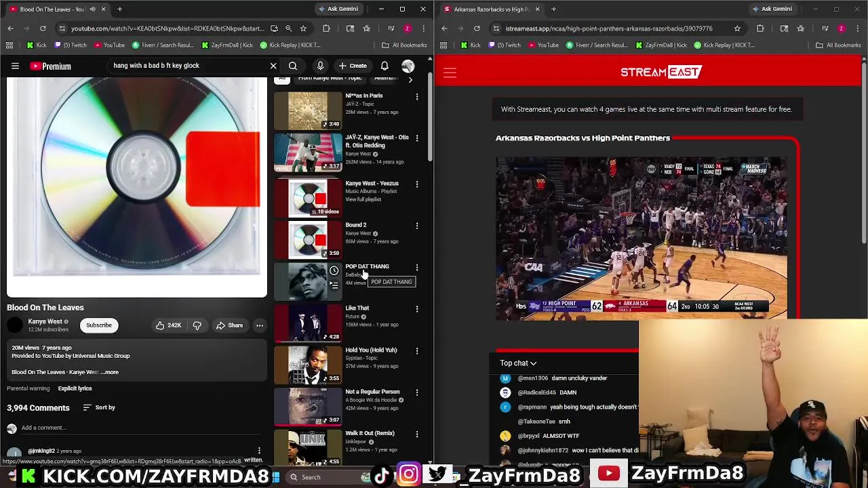This screenshot has height=488, width=868.
Task: Open options for Not a Regular Person
Action: coord(417,392)
